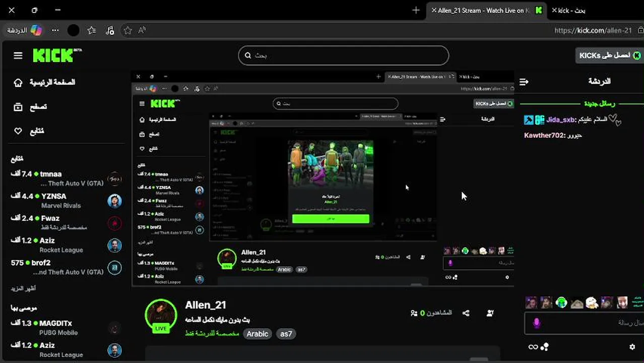Open tmnaa channel in the sidebar
644x363 pixels.
(x=66, y=178)
